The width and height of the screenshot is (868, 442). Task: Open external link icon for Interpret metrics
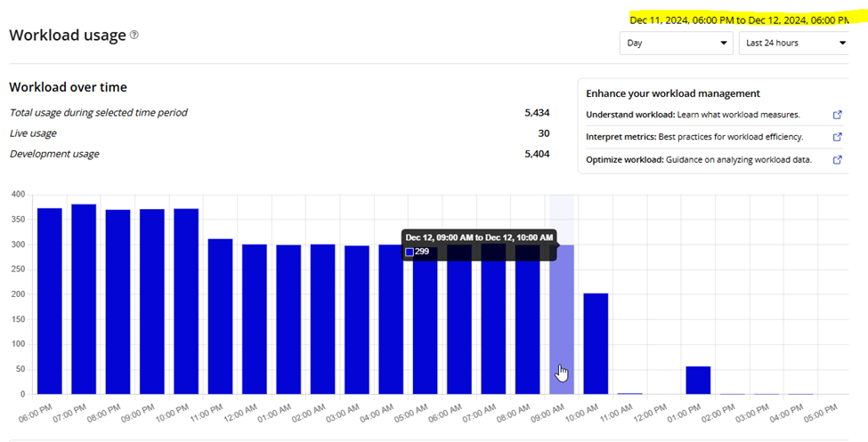(837, 137)
